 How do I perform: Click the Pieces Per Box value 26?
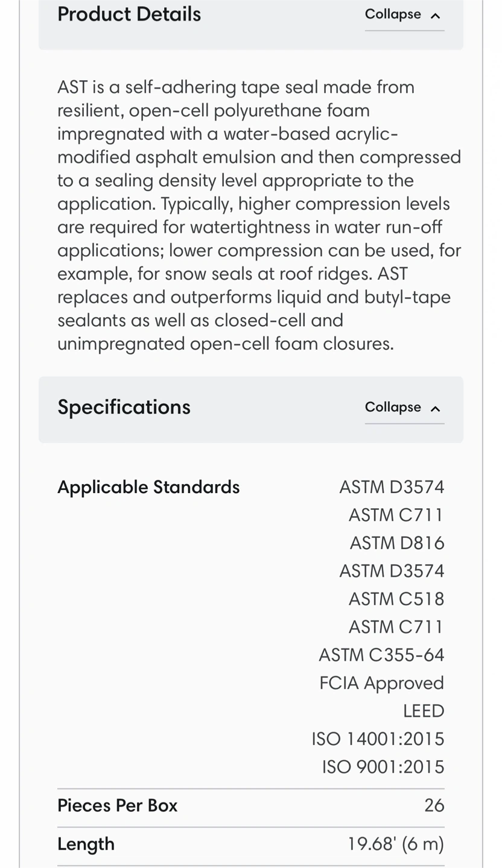coord(434,806)
